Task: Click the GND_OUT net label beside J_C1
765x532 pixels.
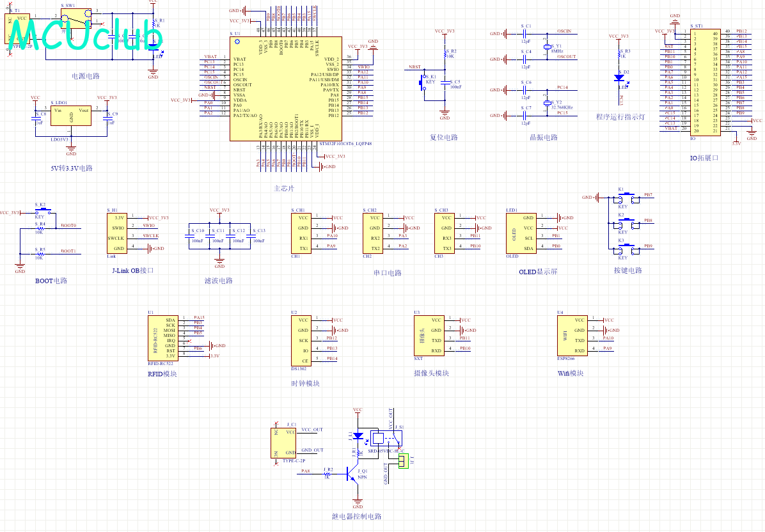Action: tap(312, 450)
